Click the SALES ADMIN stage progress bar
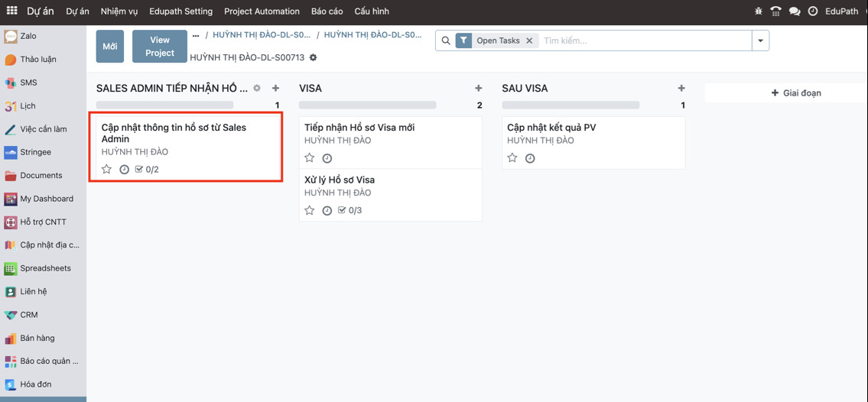 point(165,105)
